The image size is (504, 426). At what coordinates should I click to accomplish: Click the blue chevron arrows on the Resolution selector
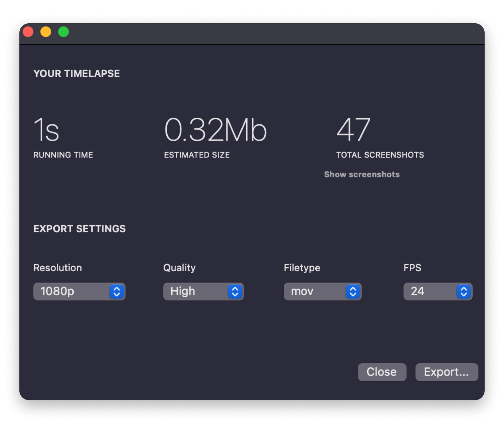click(117, 292)
